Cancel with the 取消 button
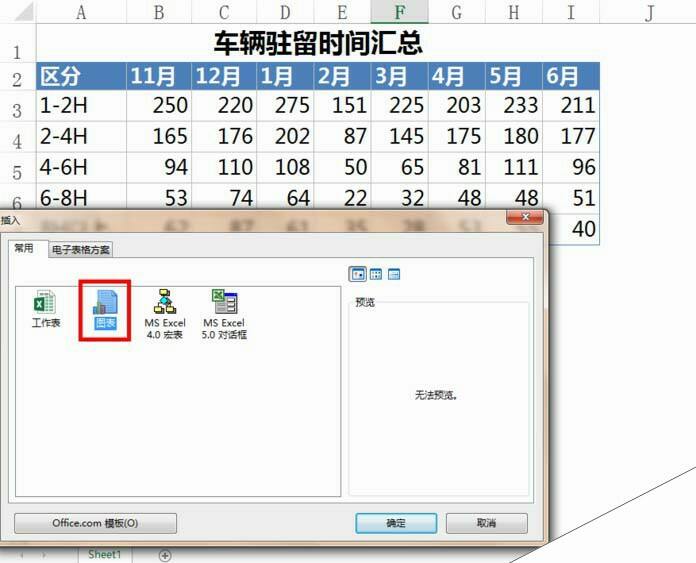This screenshot has width=696, height=563. pyautogui.click(x=486, y=523)
